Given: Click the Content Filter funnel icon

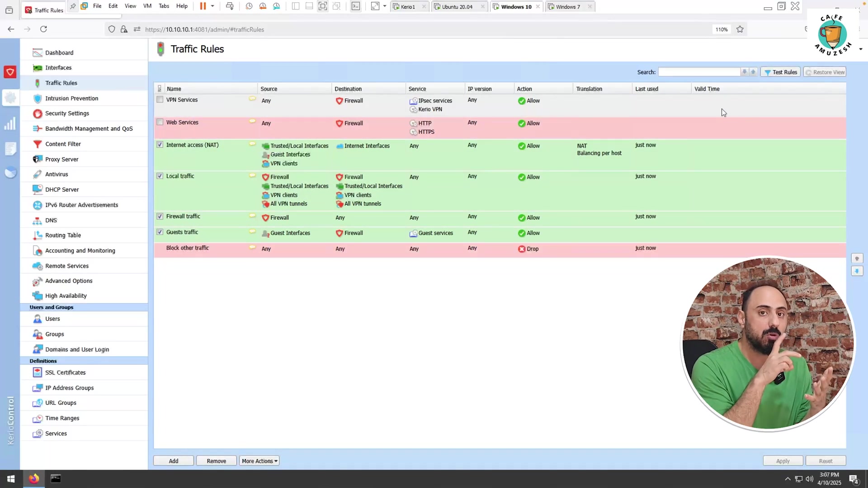Looking at the screenshot, I should pos(38,144).
